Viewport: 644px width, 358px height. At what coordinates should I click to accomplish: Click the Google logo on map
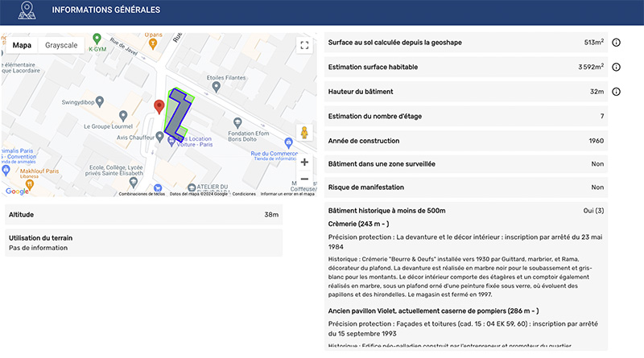[16, 191]
